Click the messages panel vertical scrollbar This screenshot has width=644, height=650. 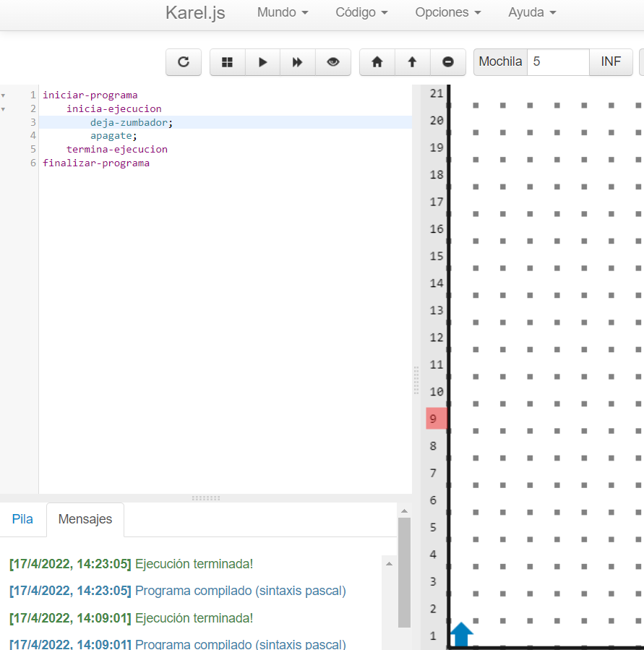(x=404, y=571)
